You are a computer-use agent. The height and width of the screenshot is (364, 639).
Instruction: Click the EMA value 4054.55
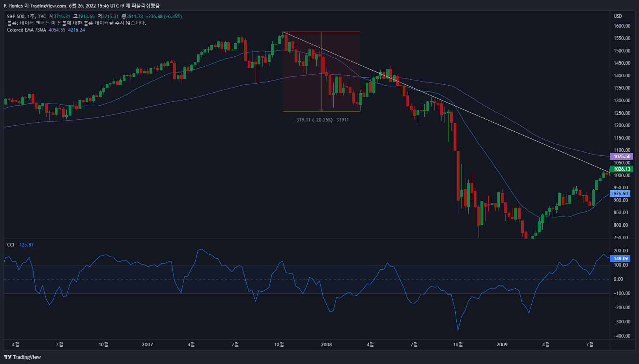click(57, 30)
